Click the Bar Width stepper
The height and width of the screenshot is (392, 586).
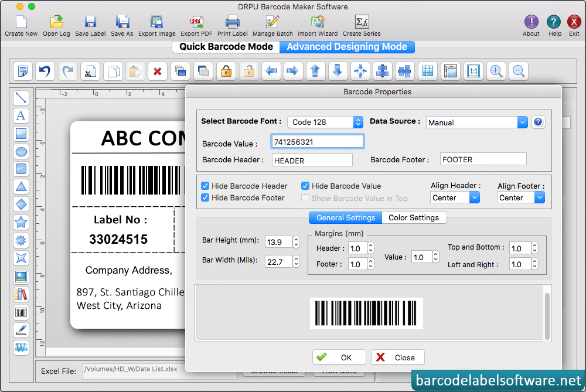(x=296, y=261)
